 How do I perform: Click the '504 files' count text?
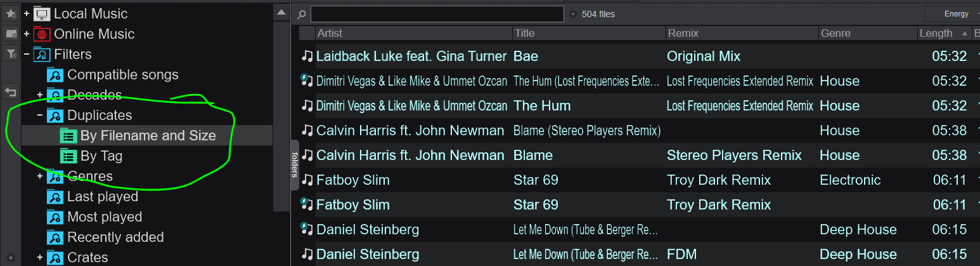click(x=598, y=14)
